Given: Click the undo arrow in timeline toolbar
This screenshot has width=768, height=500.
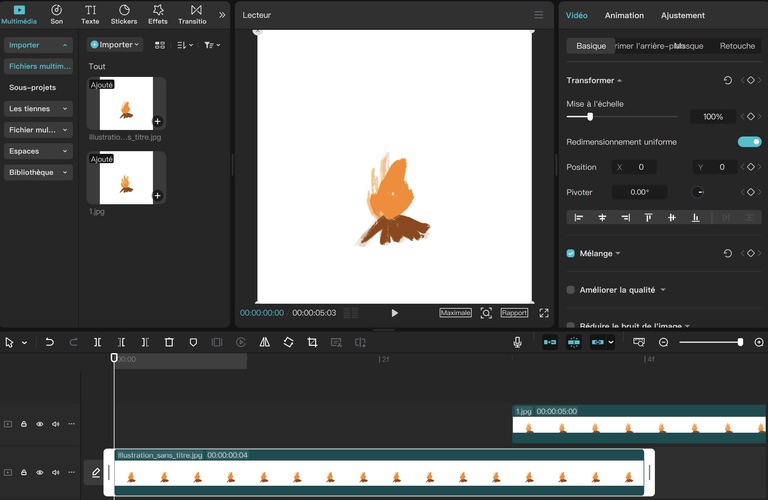Looking at the screenshot, I should pos(49,342).
